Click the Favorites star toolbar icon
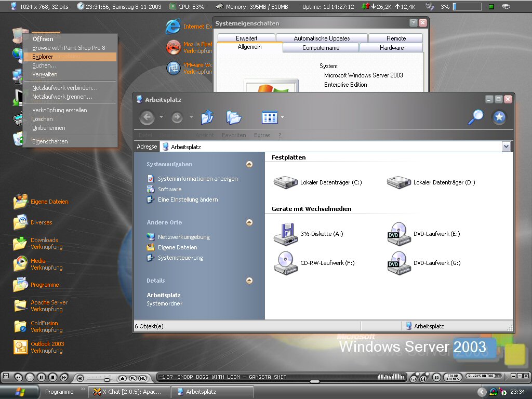Image resolution: width=532 pixels, height=399 pixels. (x=499, y=117)
